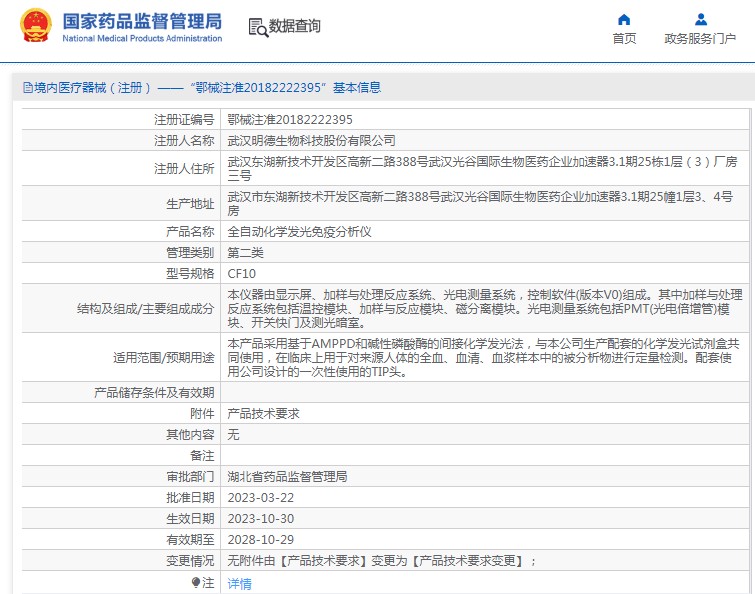
Task: Click the 审批部门 row label
Action: 190,477
